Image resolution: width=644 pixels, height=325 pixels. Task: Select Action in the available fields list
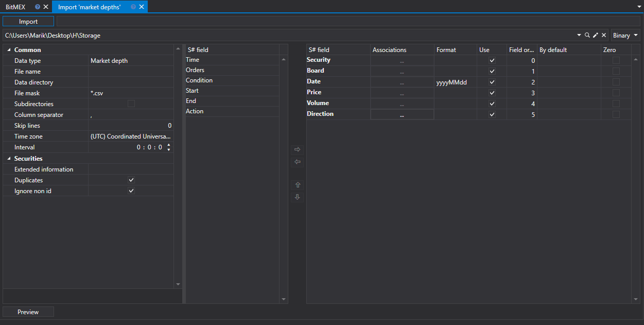(232, 111)
